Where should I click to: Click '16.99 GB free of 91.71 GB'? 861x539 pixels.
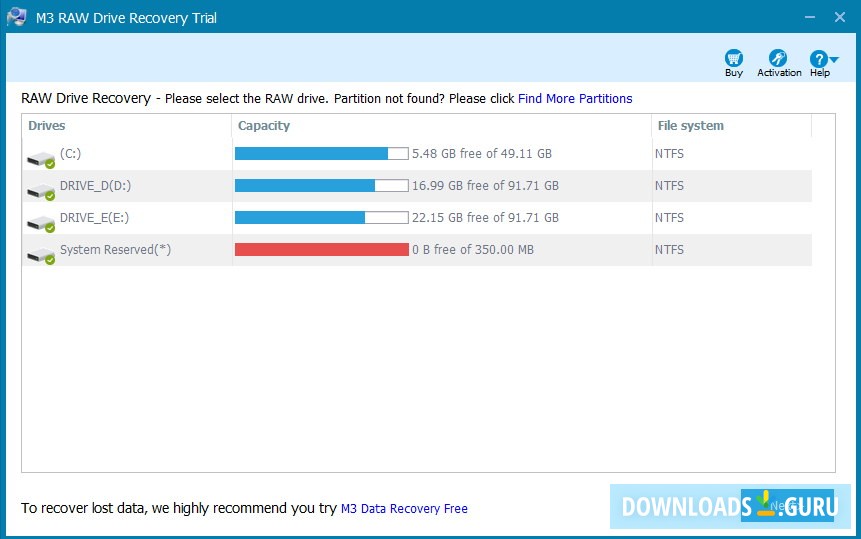pos(485,186)
